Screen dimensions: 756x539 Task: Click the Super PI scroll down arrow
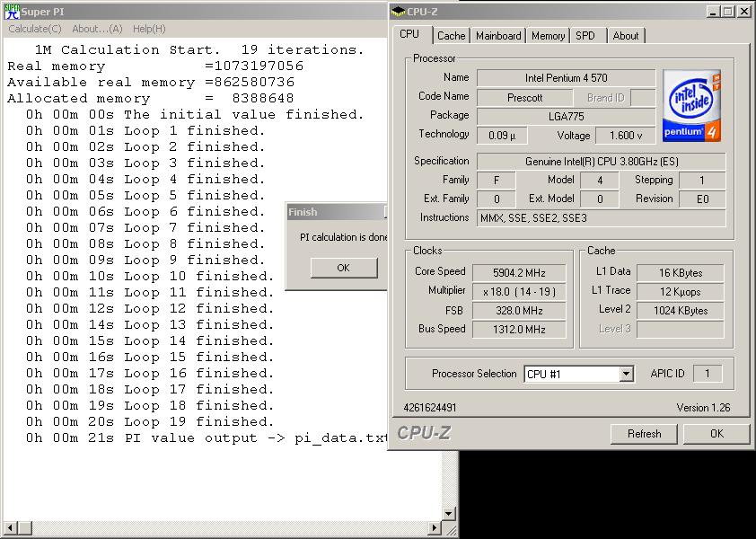(449, 514)
